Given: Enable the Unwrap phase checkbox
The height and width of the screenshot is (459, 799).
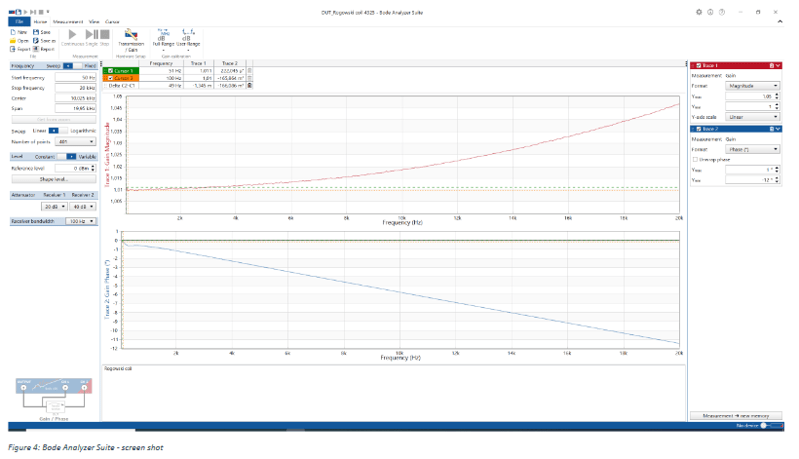Looking at the screenshot, I should (x=695, y=158).
